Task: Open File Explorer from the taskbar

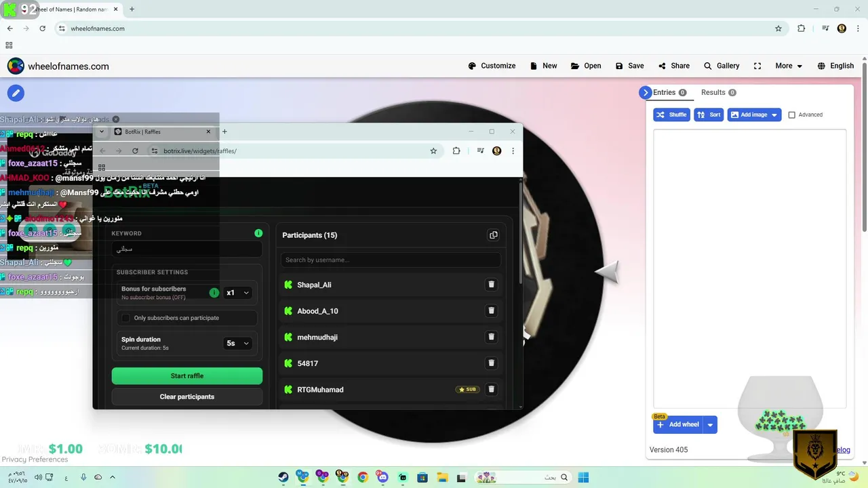Action: 442,477
